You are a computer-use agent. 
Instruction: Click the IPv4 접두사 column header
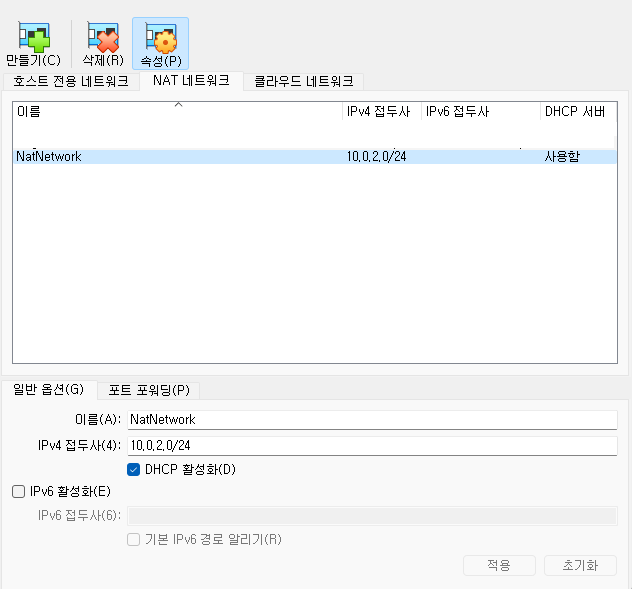(381, 112)
